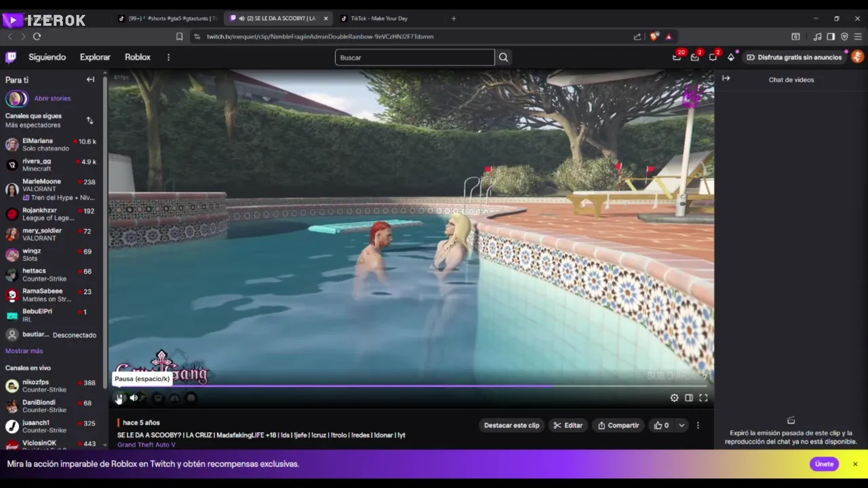This screenshot has width=868, height=488.
Task: Open the Explorar tab
Action: coord(95,57)
